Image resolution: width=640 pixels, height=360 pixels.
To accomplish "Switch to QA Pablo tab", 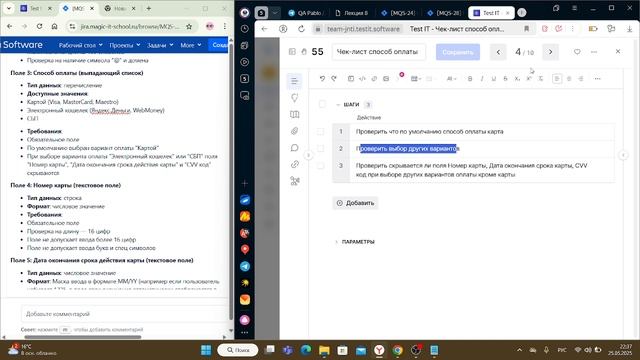I will (306, 13).
